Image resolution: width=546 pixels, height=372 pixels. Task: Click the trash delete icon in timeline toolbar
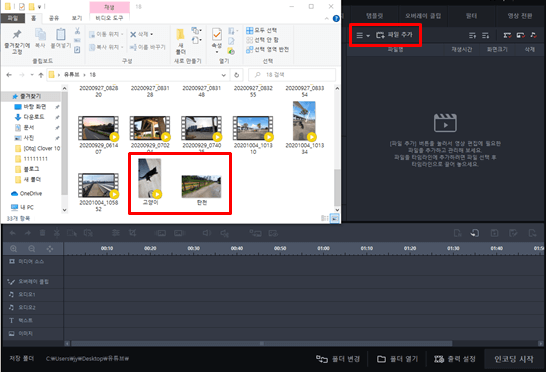coord(42,233)
